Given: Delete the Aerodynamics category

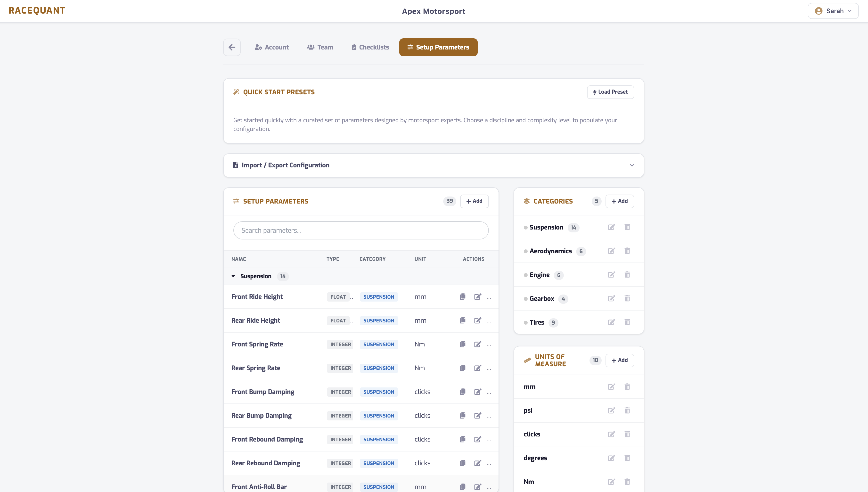Looking at the screenshot, I should [x=627, y=251].
